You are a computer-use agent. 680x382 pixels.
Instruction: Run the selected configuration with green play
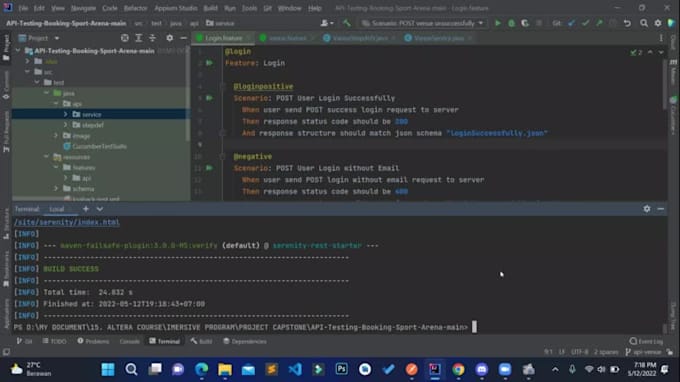[497, 23]
